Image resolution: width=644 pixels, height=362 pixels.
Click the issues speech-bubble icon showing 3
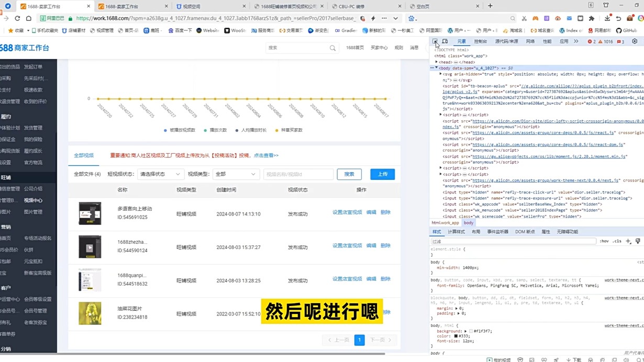(x=620, y=42)
